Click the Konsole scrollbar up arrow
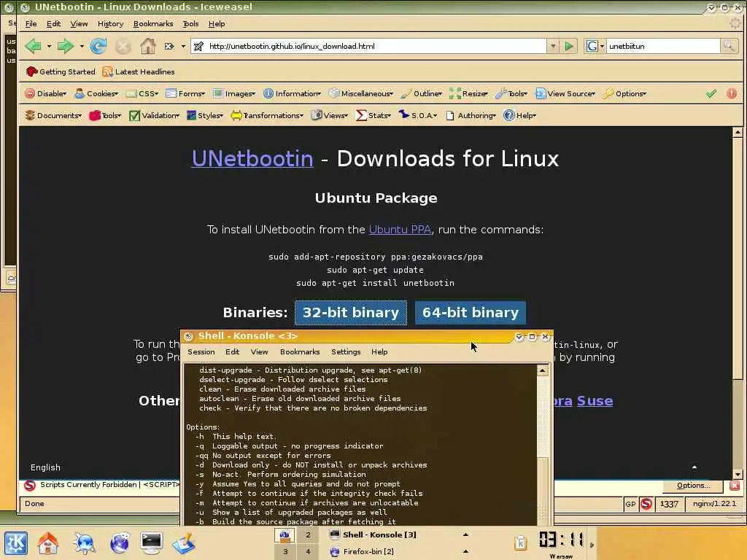 click(x=542, y=370)
